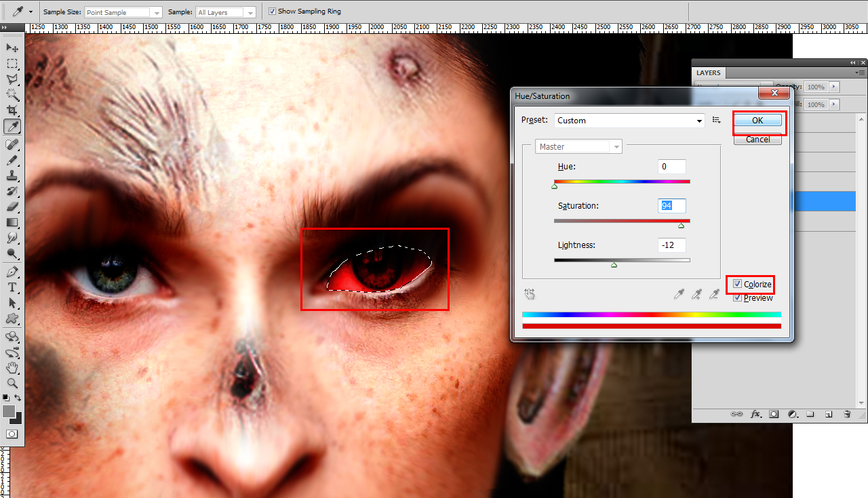Open the Sample Size dropdown
This screenshot has width=868, height=498.
(123, 12)
